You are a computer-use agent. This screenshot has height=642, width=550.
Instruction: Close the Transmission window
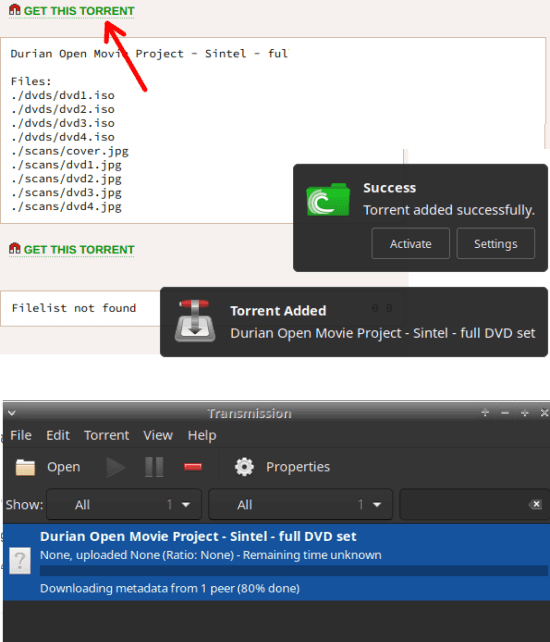pos(544,413)
